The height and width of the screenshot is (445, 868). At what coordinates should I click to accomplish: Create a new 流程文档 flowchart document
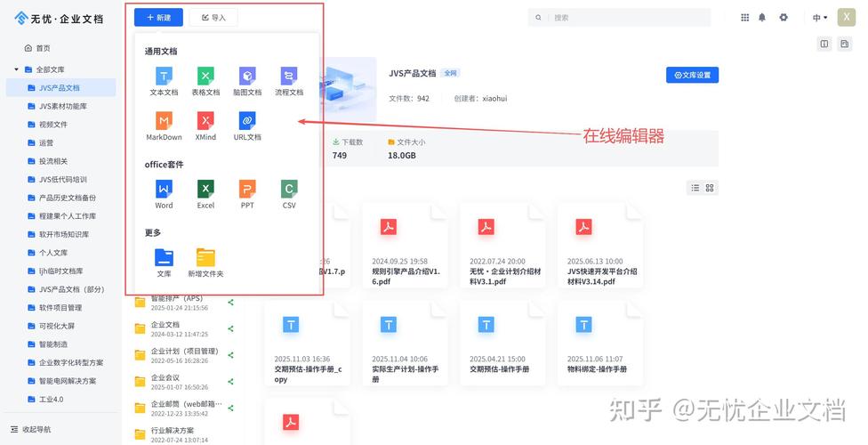[x=289, y=82]
